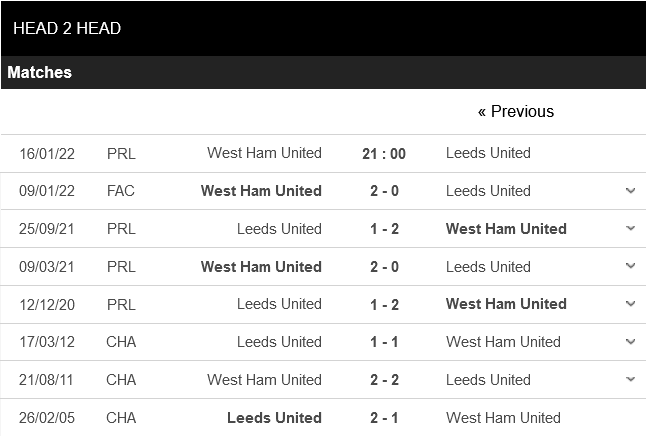Select the 2 - 1 score from 26/02/05
The width and height of the screenshot is (646, 436).
384,418
